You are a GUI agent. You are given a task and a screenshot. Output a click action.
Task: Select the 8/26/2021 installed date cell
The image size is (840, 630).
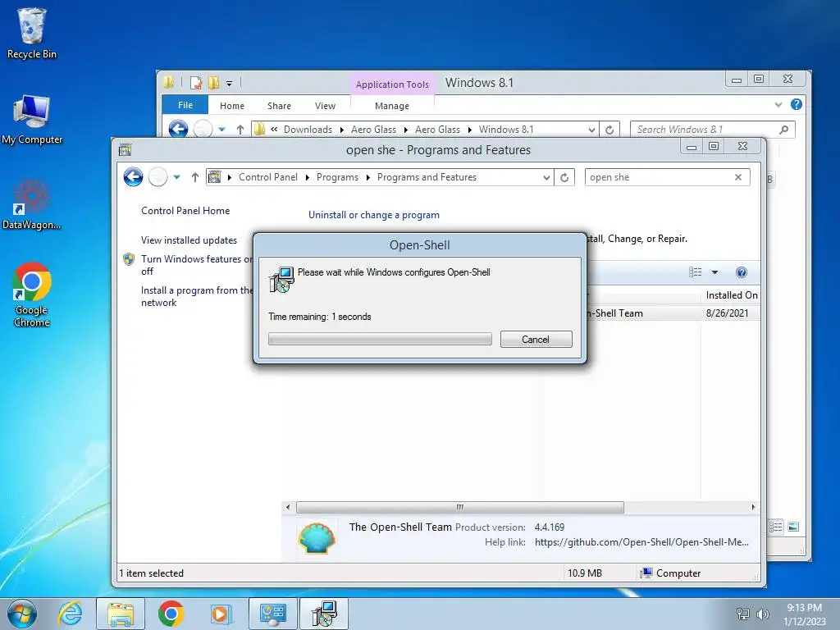pyautogui.click(x=728, y=313)
